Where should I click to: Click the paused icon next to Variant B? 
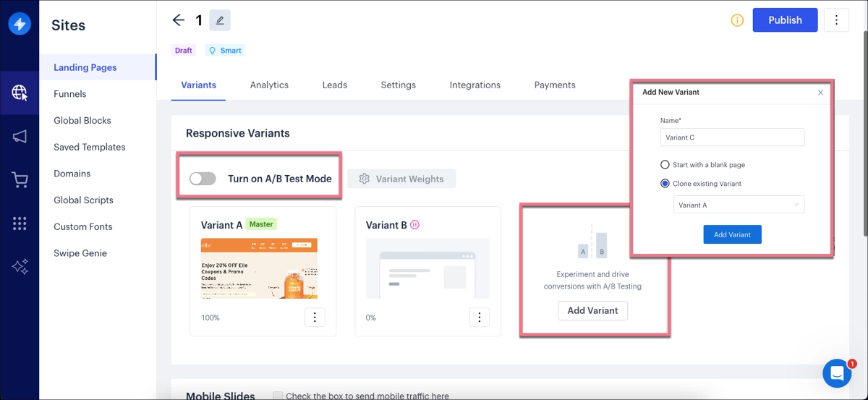tap(414, 225)
